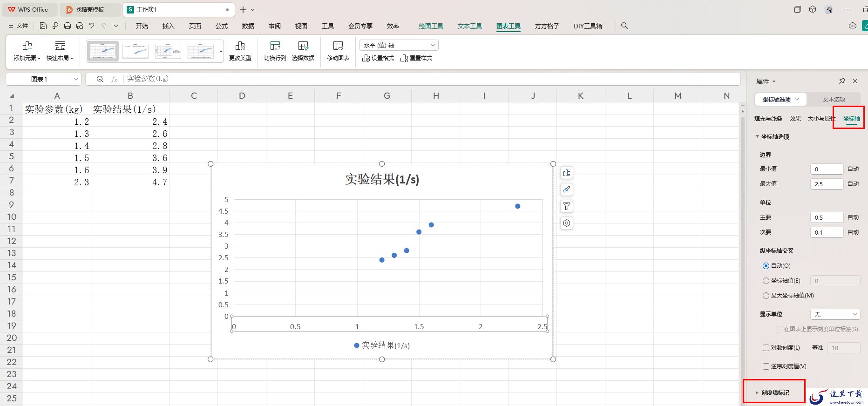Image resolution: width=868 pixels, height=406 pixels.
Task: Click 设置格式 (Format Selection) button
Action: pos(378,58)
